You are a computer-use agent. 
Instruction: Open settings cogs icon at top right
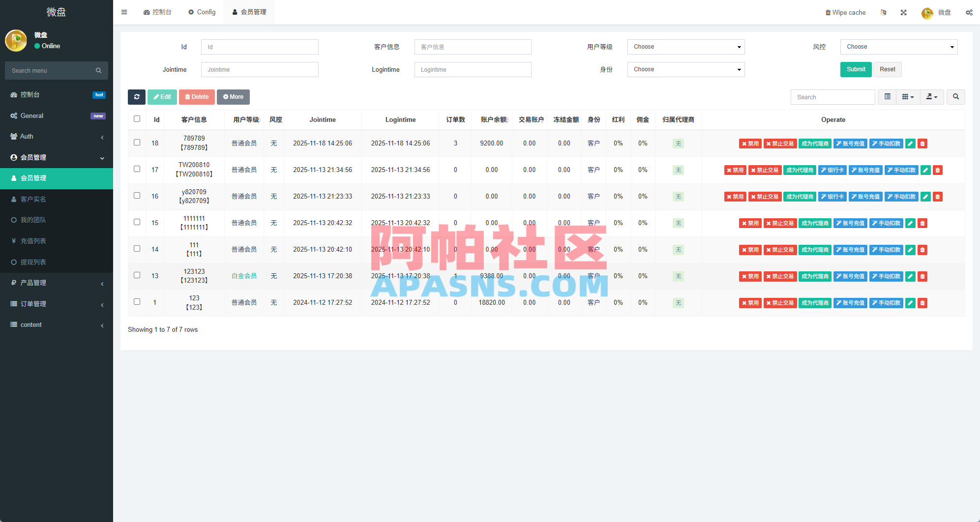coord(969,12)
